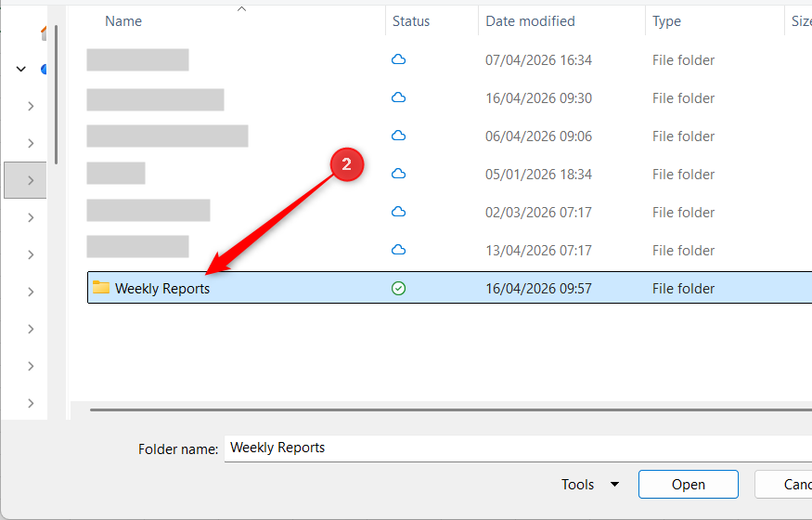Click File folder type in 05/01/2026 18:34 row
Image resolution: width=812 pixels, height=520 pixels.
(683, 174)
